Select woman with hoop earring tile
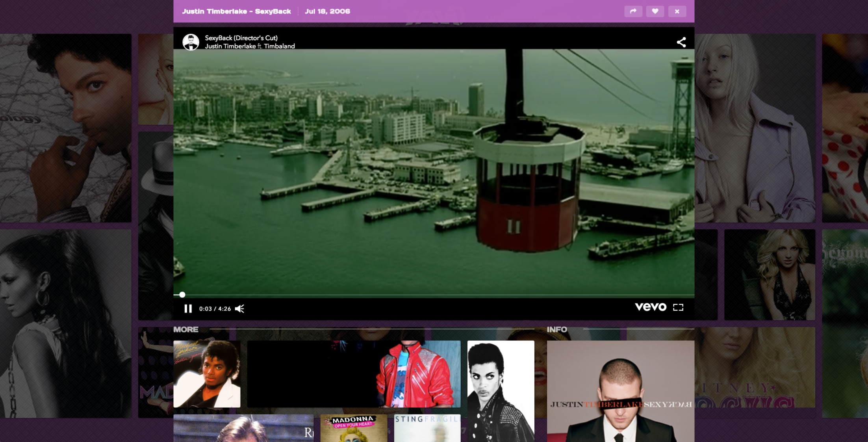This screenshot has height=442, width=868. pyautogui.click(x=66, y=323)
